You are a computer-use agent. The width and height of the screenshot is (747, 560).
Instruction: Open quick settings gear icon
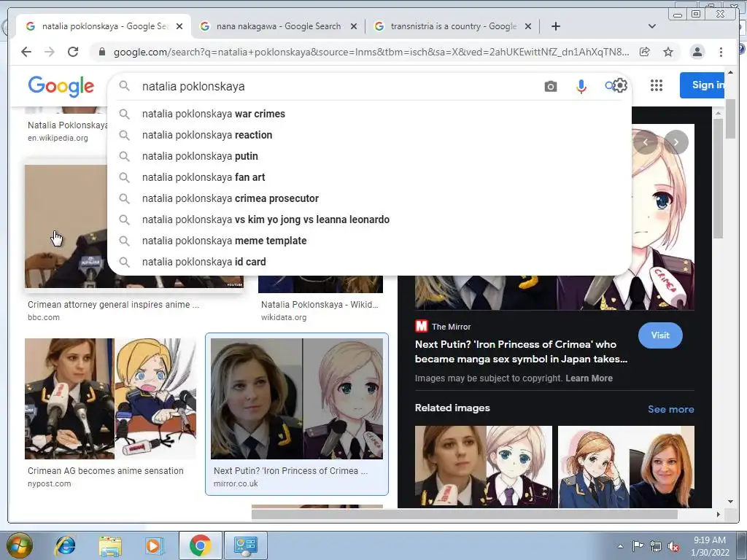(x=620, y=85)
